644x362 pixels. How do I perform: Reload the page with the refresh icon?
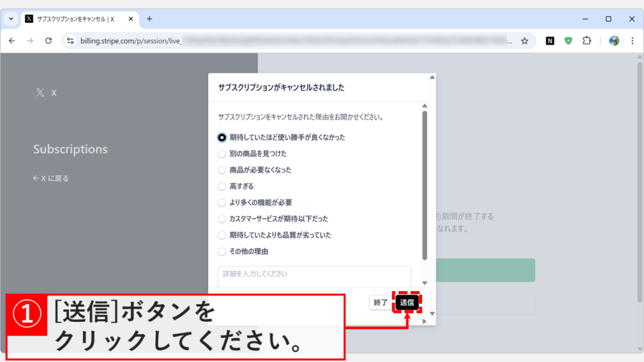(49, 40)
